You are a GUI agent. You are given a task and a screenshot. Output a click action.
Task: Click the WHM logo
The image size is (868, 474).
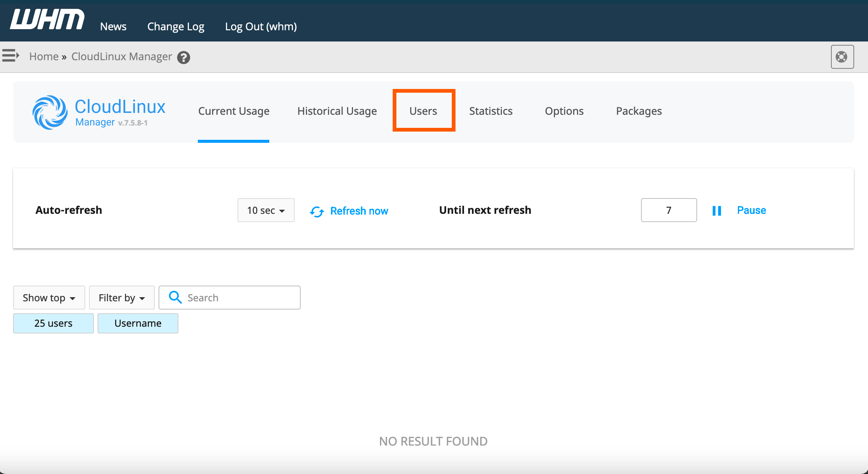[47, 19]
